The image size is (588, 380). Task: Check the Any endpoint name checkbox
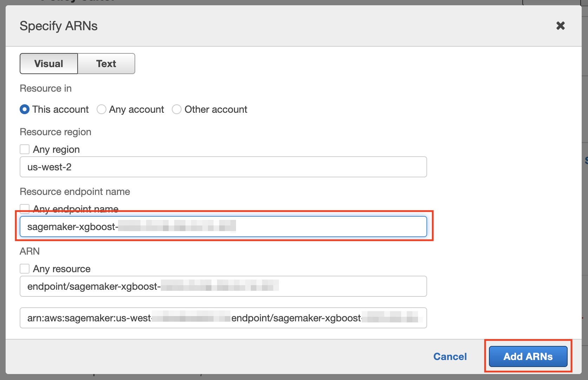(x=25, y=209)
